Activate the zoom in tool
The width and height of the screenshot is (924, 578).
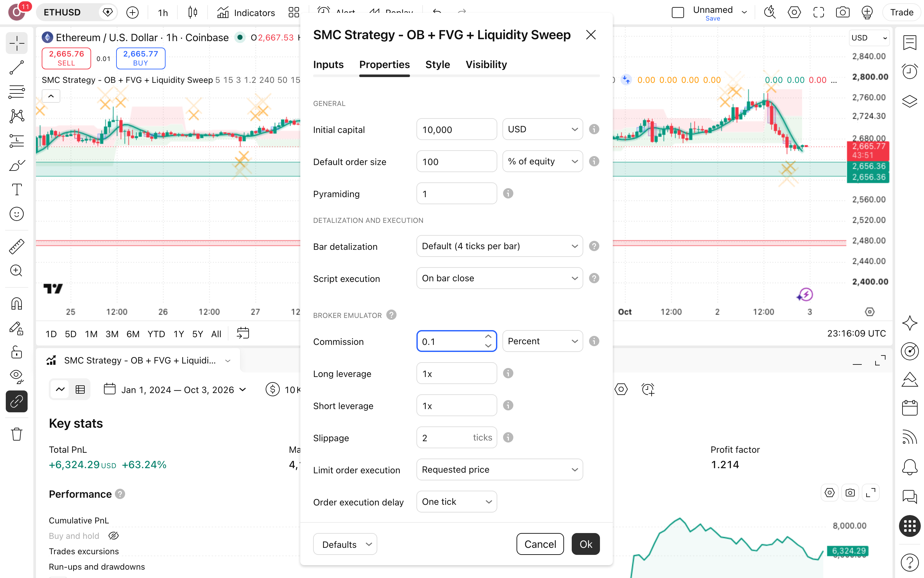[17, 271]
